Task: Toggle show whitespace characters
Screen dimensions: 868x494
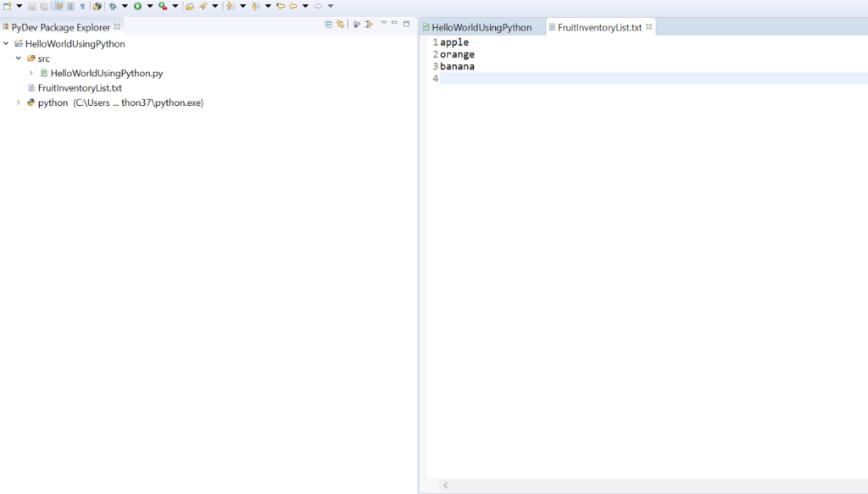Action: pos(82,5)
